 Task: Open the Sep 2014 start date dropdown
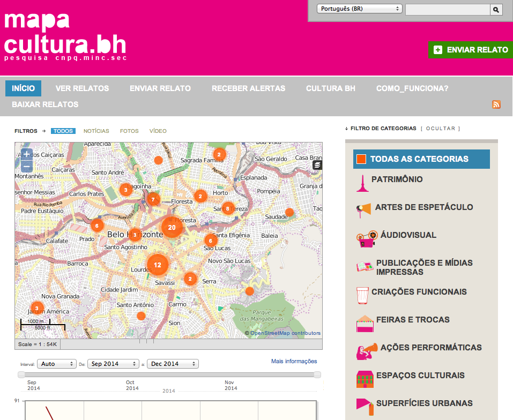pyautogui.click(x=113, y=364)
